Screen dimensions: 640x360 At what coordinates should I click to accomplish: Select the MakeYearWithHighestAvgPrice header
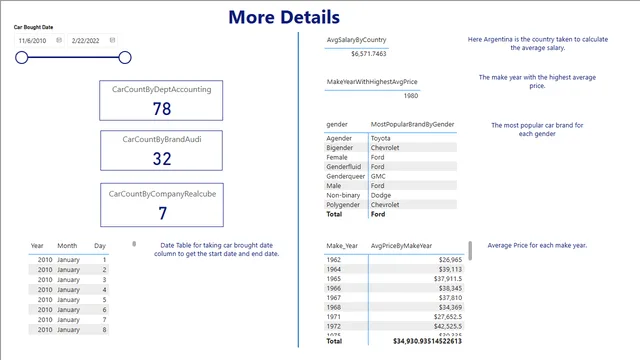pyautogui.click(x=372, y=82)
